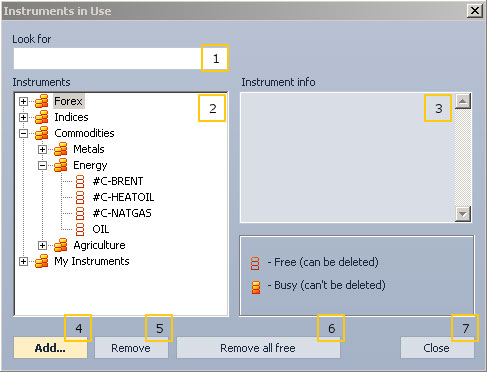Click the OIL instrument icon
The width and height of the screenshot is (487, 372).
click(80, 229)
